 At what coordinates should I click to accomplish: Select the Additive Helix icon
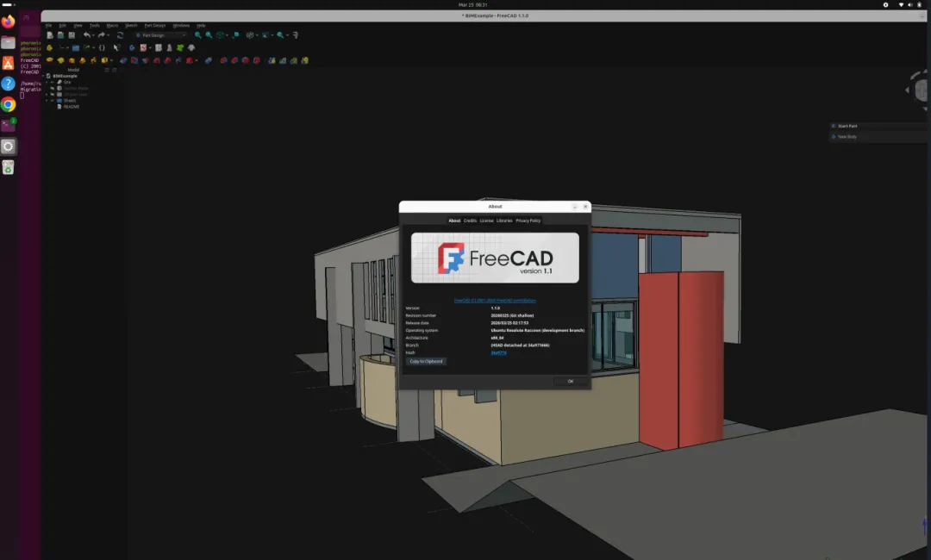pos(93,60)
